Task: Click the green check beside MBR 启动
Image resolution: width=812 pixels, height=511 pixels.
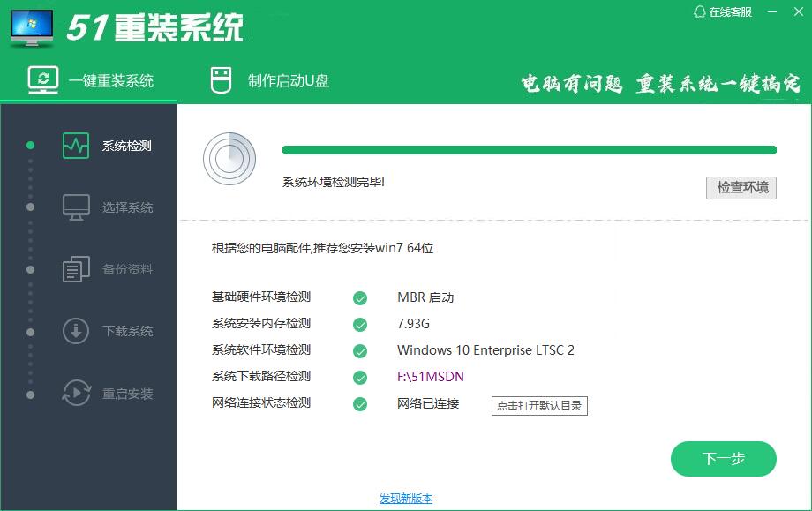Action: pos(359,297)
